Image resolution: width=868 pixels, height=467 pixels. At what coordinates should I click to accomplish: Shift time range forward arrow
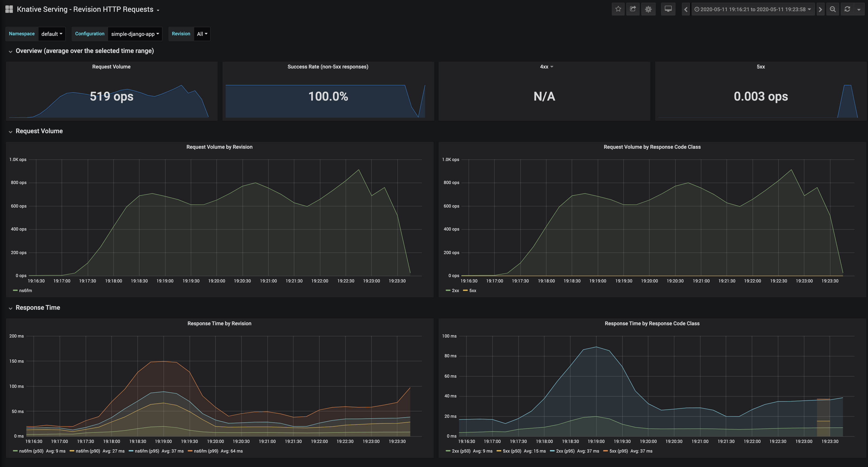[x=820, y=9]
